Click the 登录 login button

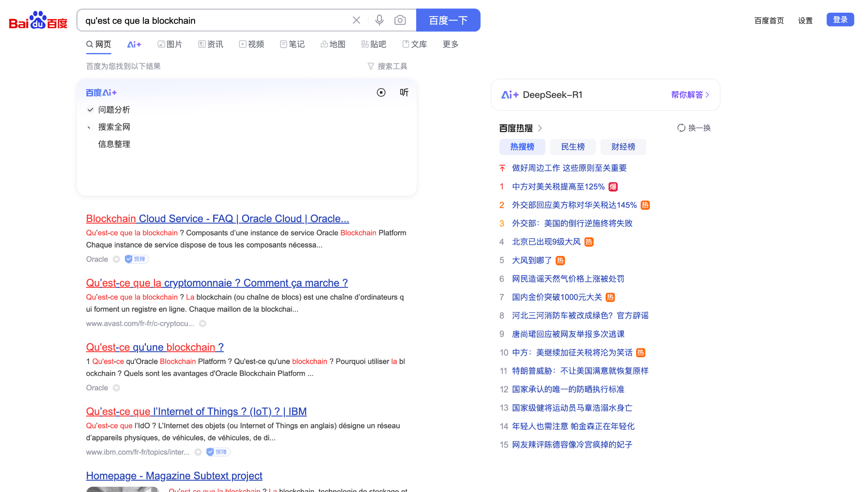click(840, 19)
